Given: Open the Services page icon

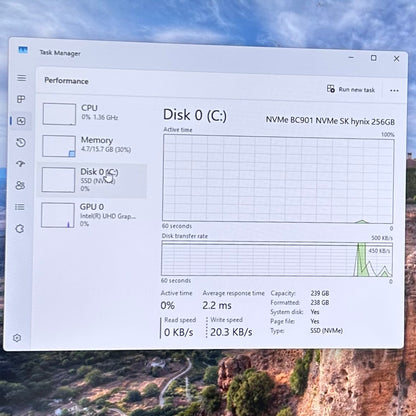Looking at the screenshot, I should 20,229.
